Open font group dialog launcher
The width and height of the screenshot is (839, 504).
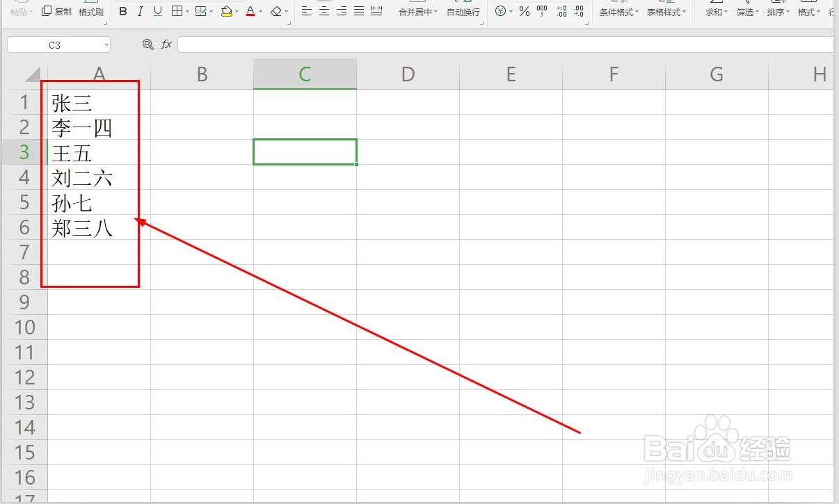[x=289, y=24]
